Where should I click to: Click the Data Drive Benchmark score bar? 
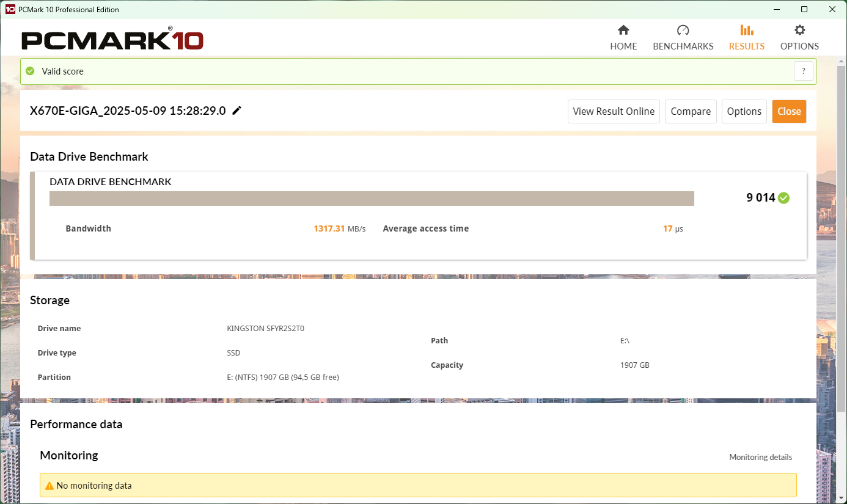(372, 199)
